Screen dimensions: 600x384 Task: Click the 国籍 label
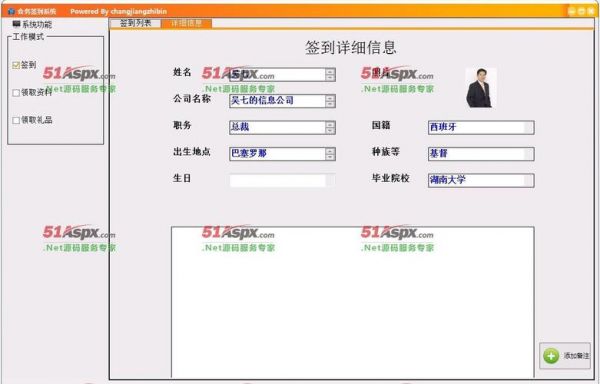(x=381, y=125)
